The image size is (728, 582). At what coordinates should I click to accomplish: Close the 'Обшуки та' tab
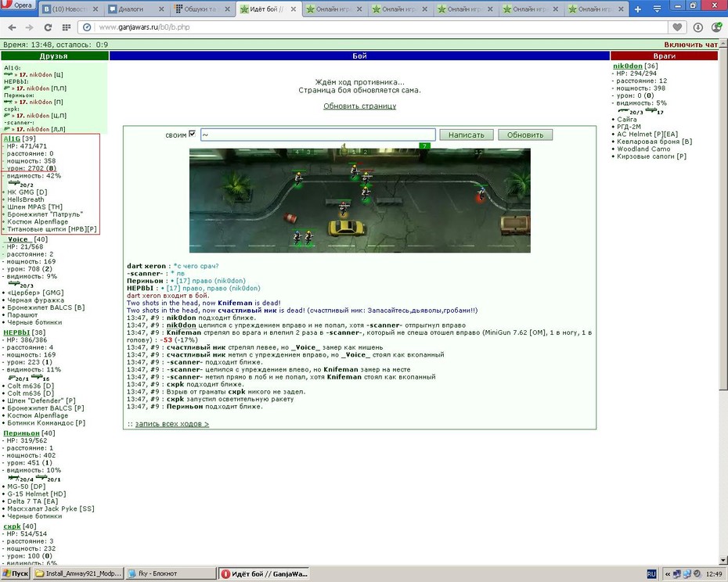click(228, 9)
